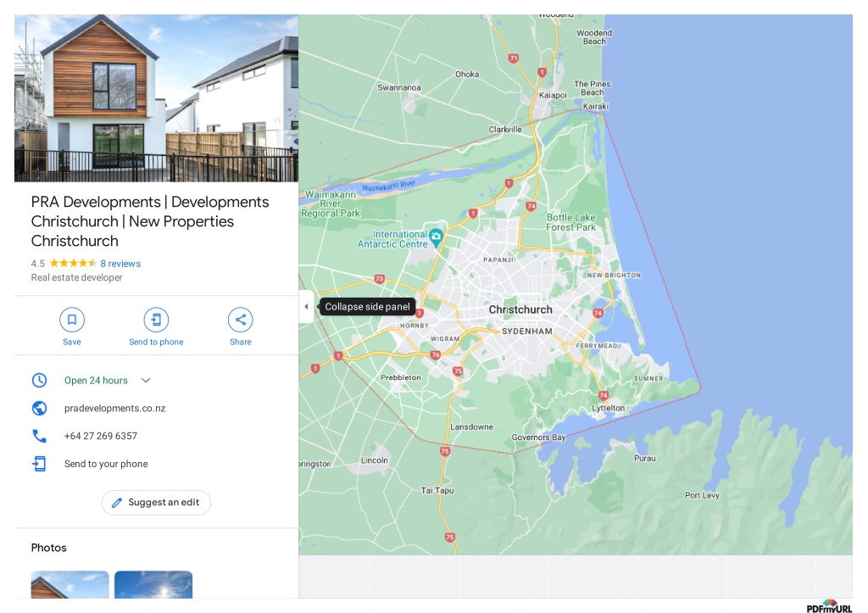868x613 pixels.
Task: Click the Purau label on map
Action: [645, 459]
